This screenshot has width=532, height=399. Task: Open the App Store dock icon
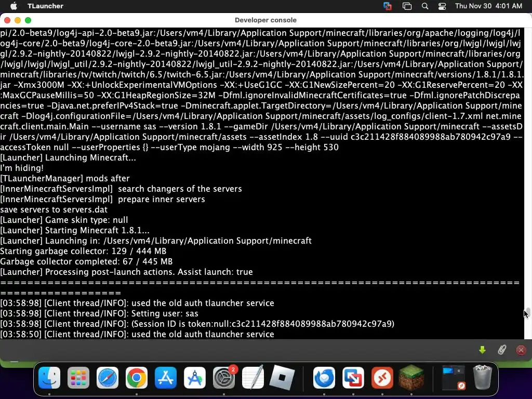tap(166, 378)
